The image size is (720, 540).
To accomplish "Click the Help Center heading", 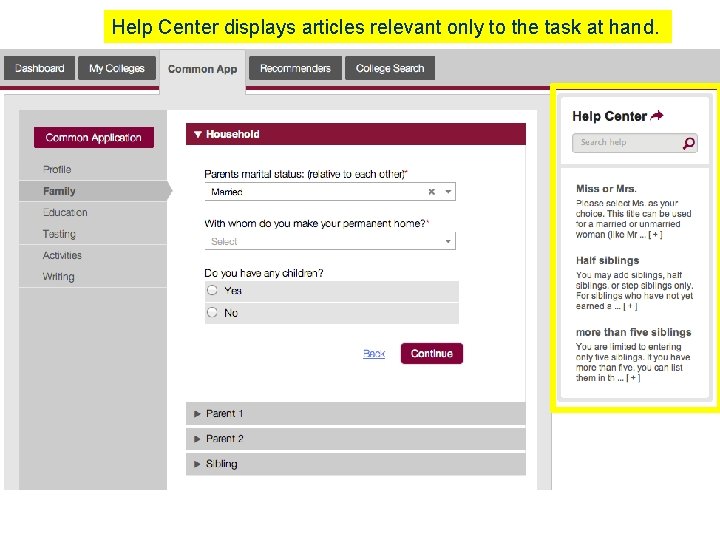I will point(609,116).
